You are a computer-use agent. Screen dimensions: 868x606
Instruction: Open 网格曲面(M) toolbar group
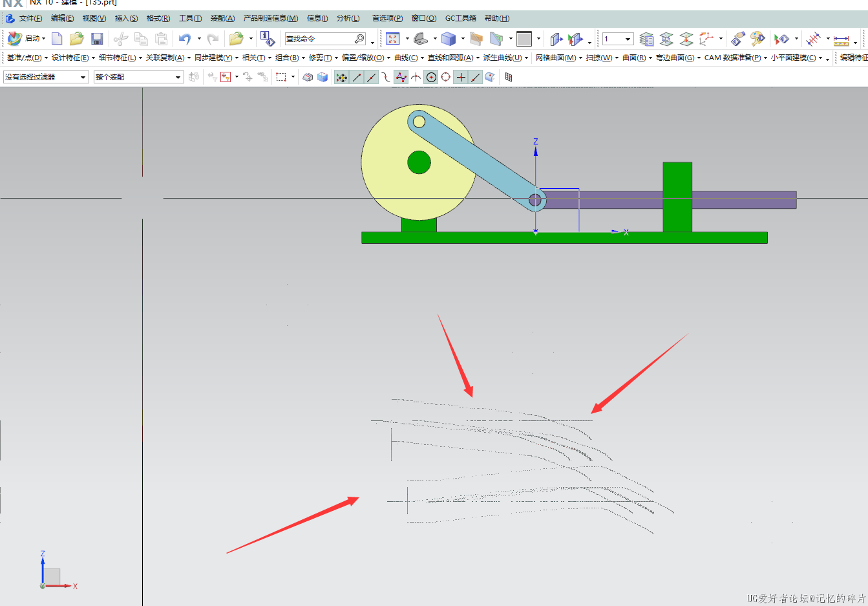point(559,58)
